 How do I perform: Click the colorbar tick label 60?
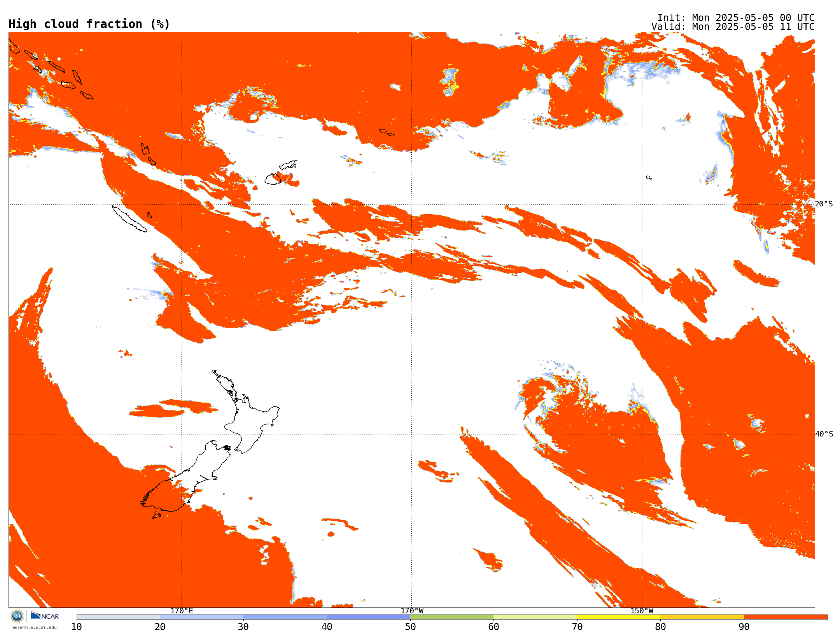[493, 627]
